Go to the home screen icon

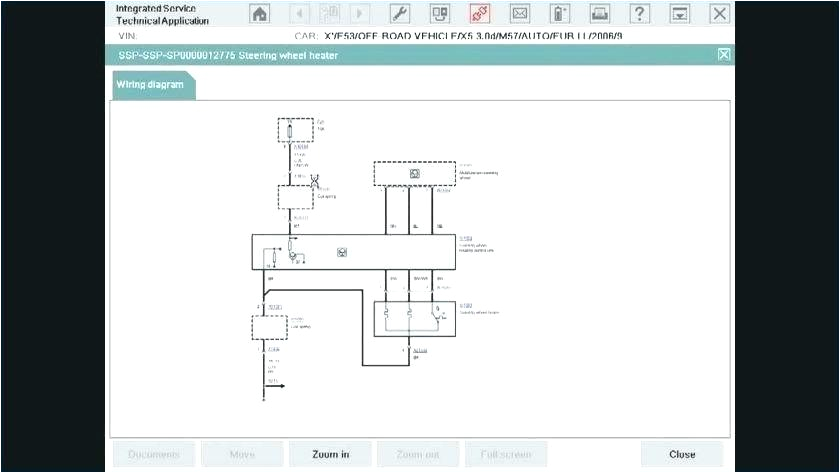point(260,13)
